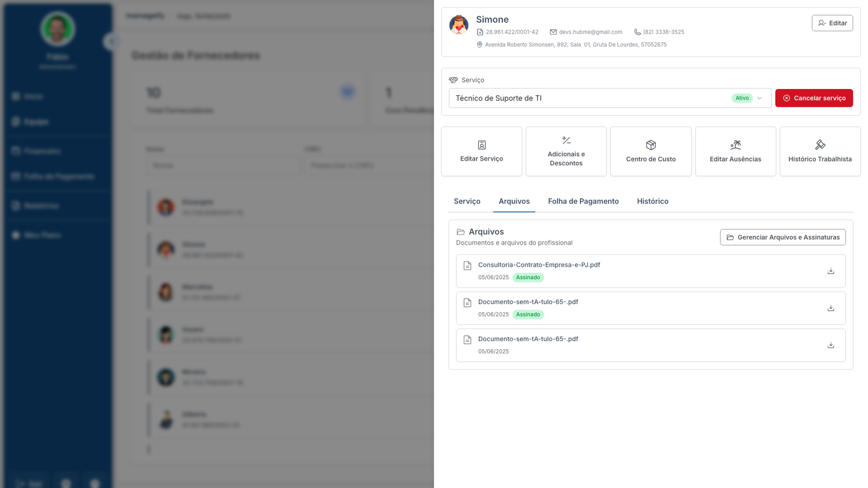Image resolution: width=868 pixels, height=488 pixels.
Task: Collapse the sidebar with arrow toggle
Action: tap(112, 41)
